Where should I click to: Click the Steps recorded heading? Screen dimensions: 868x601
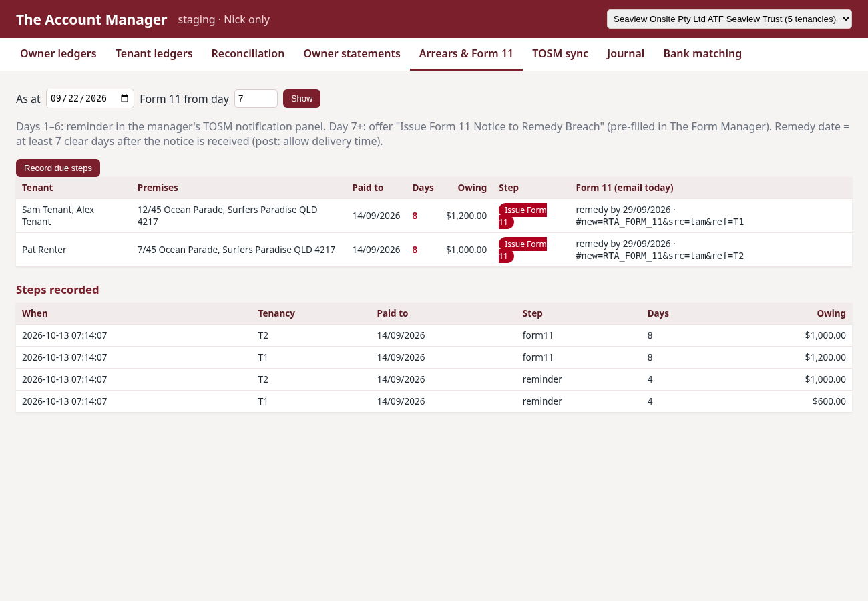pyautogui.click(x=57, y=290)
